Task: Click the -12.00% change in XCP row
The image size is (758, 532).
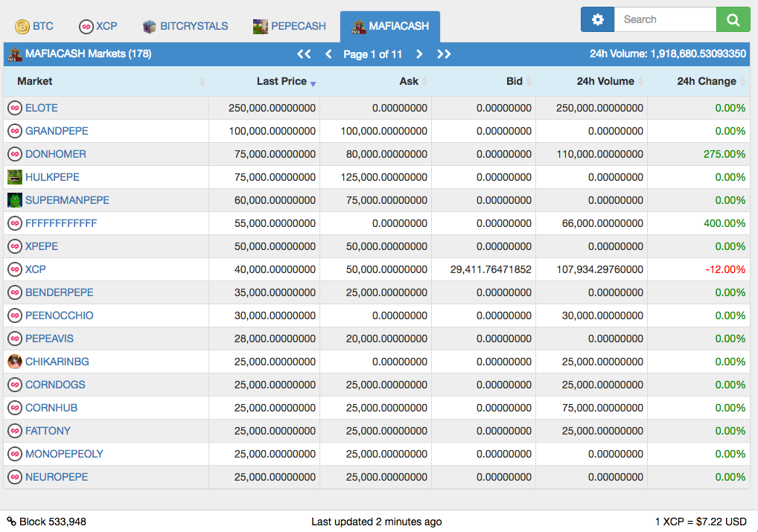Action: 725,269
